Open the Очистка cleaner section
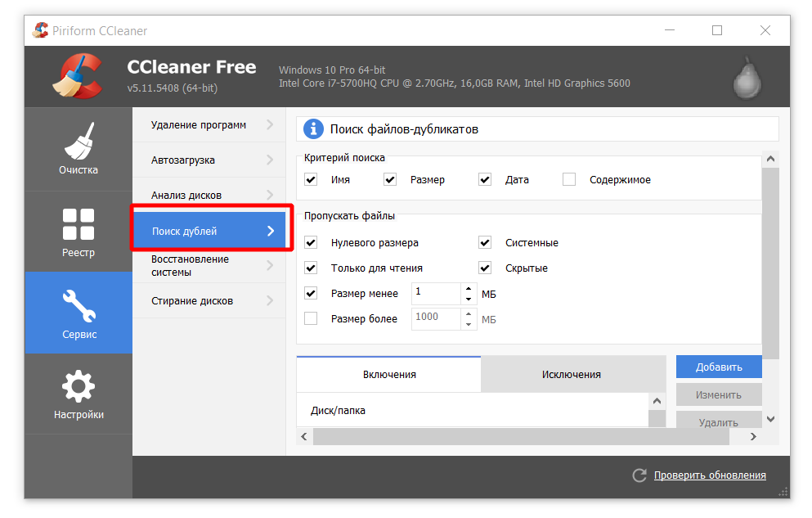Image resolution: width=812 pixels, height=518 pixels. coord(79,150)
